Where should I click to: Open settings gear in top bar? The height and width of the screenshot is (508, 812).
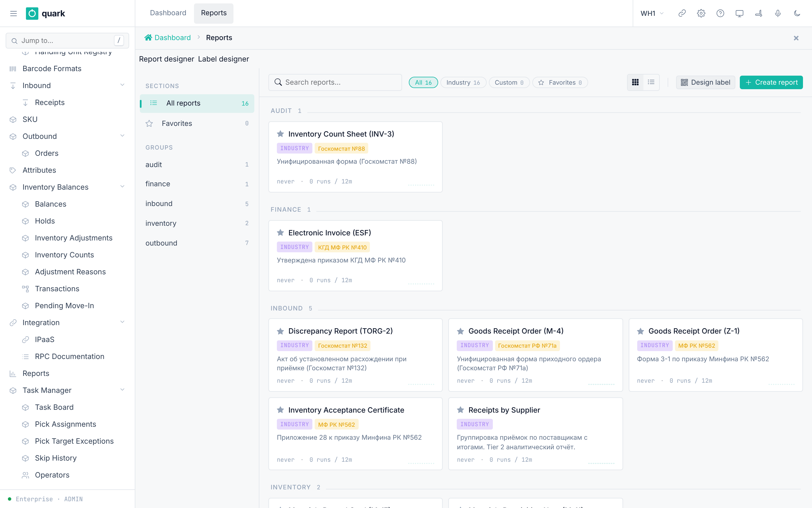pos(701,14)
